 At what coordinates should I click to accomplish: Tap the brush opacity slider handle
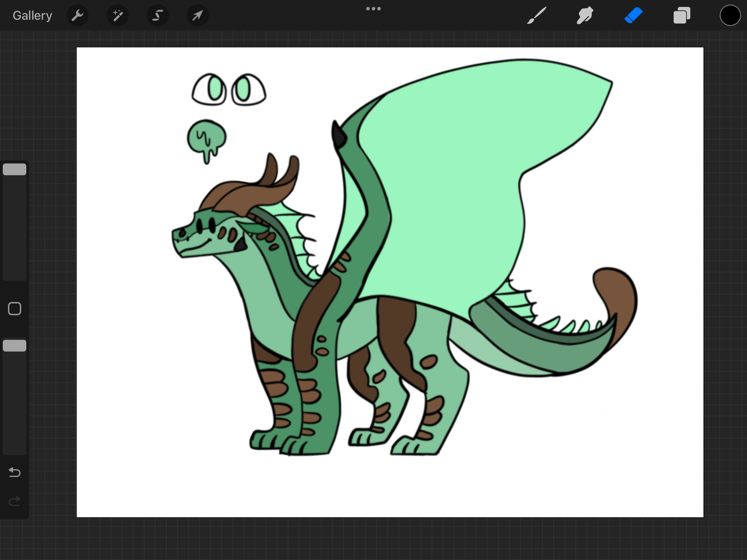[x=15, y=346]
